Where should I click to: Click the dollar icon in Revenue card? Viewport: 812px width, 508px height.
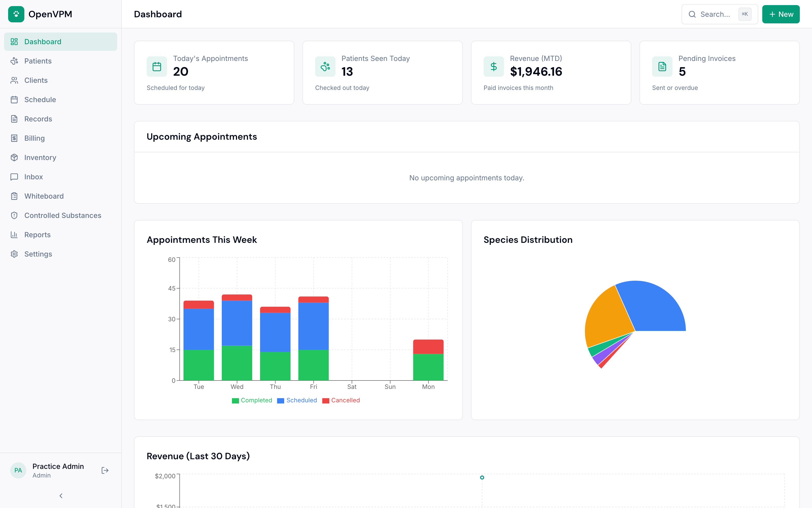pyautogui.click(x=494, y=67)
